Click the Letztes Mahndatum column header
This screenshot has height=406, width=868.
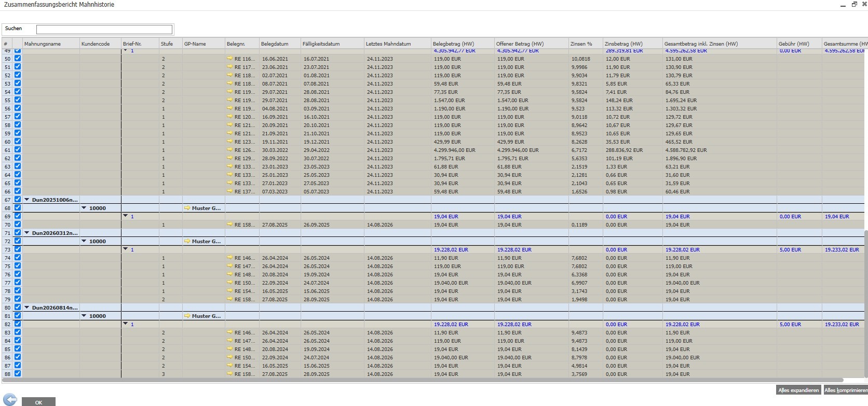pos(398,44)
